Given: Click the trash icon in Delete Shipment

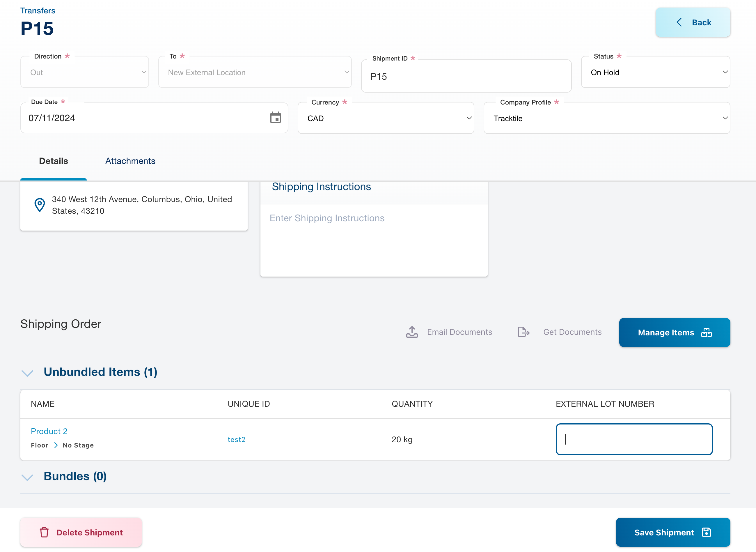Looking at the screenshot, I should pos(45,532).
